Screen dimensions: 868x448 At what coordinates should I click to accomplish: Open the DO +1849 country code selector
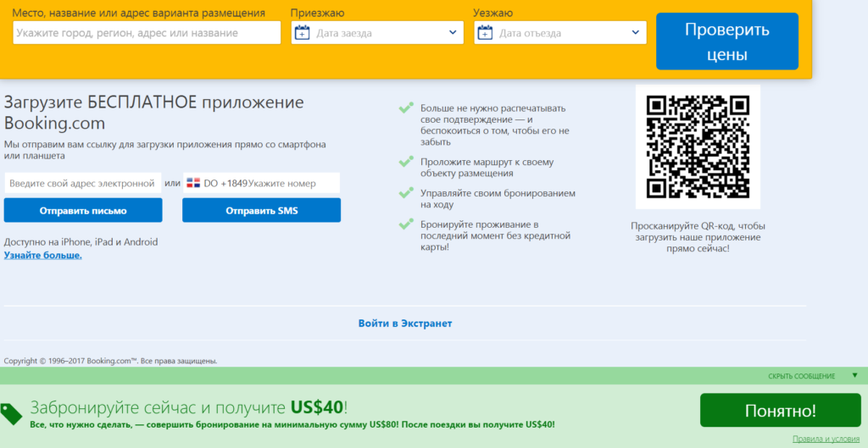tap(217, 184)
